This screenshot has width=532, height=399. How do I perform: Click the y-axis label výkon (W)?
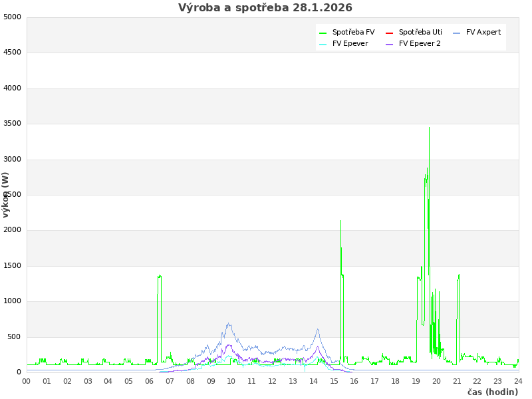[6, 194]
